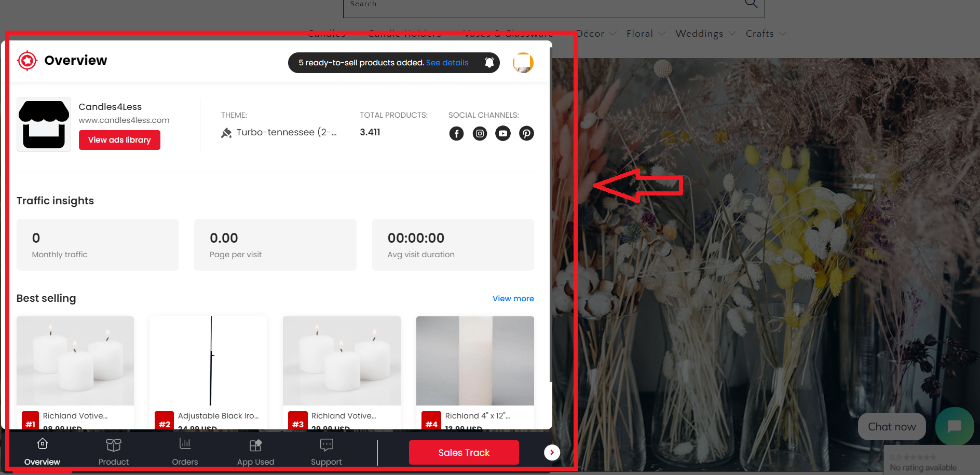Switch to the Overview tab
Screen dimensions: 980x475
tap(42, 452)
